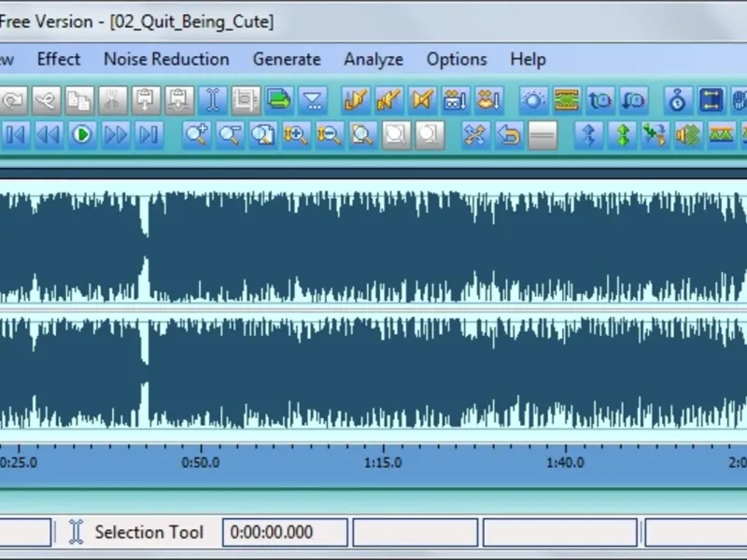This screenshot has width=747, height=560.
Task: Click the 0:50.0 mark on the timeline
Action: tap(201, 462)
